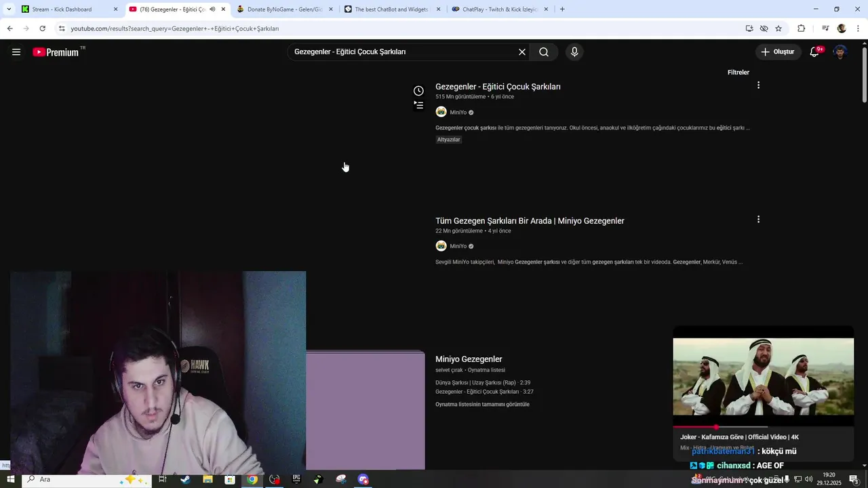Mute the YouTube tab audio icon
This screenshot has height=488, width=868.
[212, 9]
